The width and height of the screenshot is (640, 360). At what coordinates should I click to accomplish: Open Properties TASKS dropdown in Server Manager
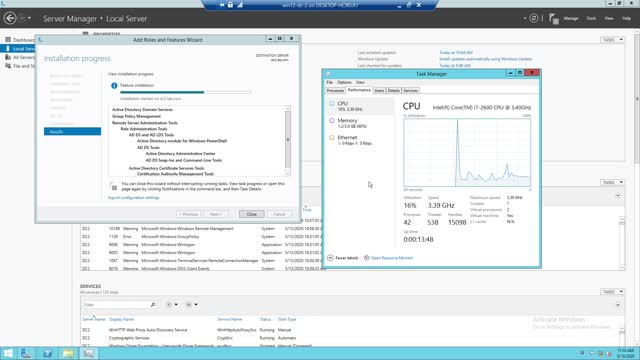[612, 40]
